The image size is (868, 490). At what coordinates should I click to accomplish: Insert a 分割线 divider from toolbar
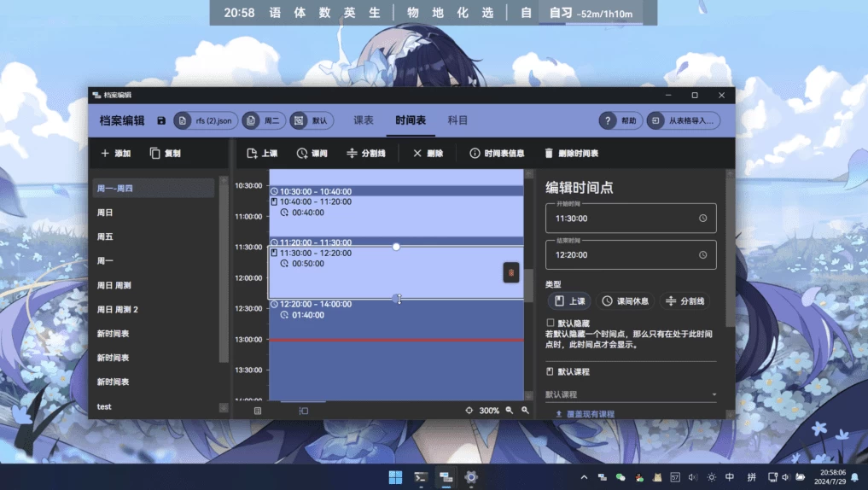366,154
